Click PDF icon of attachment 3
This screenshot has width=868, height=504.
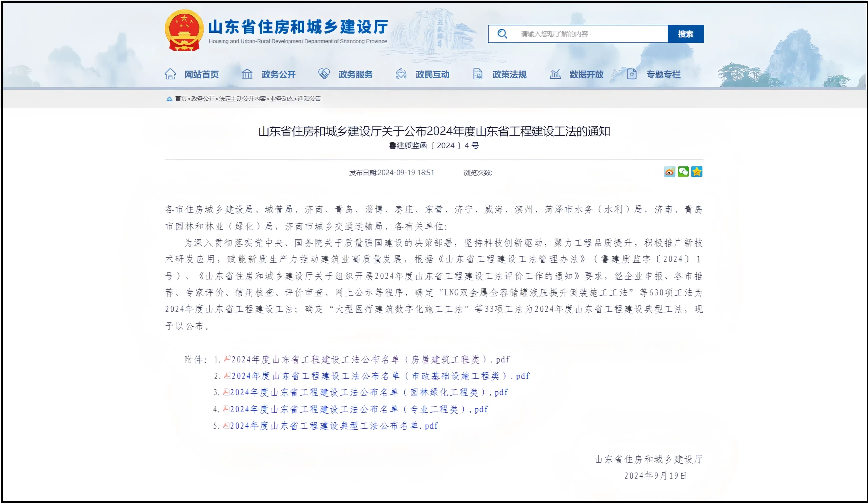pyautogui.click(x=226, y=392)
